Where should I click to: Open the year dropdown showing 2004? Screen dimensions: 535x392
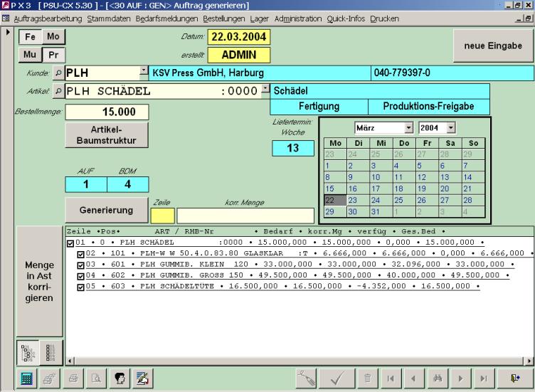(x=451, y=128)
